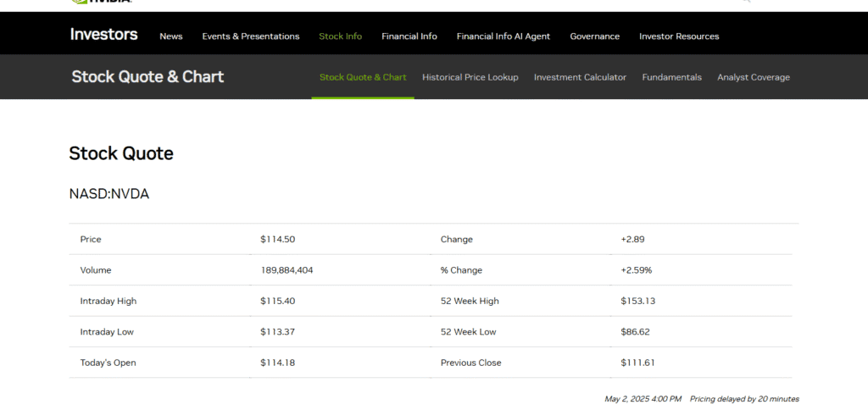The width and height of the screenshot is (868, 410).
Task: Select Stock Info in the top navigation
Action: coord(341,36)
